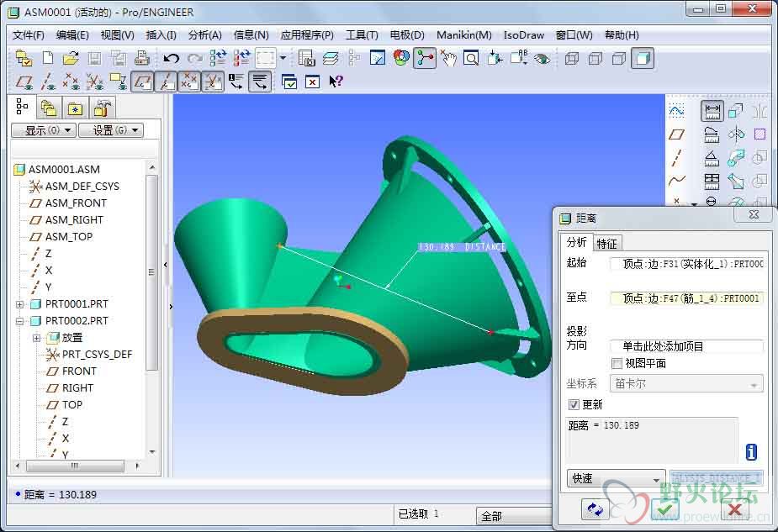Toggle the spin center icon
This screenshot has height=532, width=778.
click(x=425, y=58)
